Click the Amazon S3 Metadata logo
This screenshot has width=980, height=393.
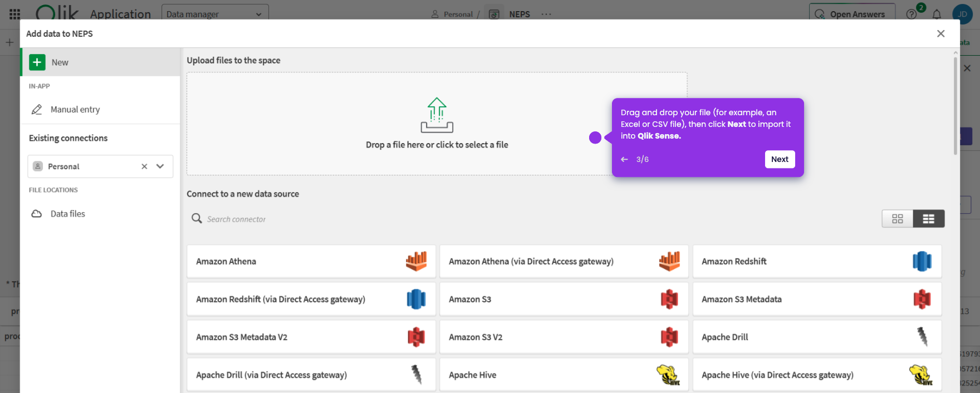click(922, 299)
